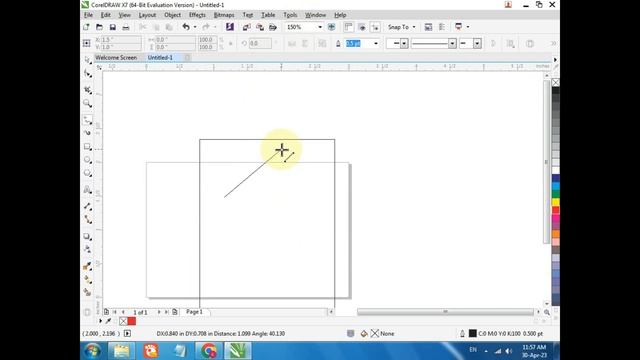Click the rotation angle field
Viewport: 640px width, 360px height.
tap(260, 43)
